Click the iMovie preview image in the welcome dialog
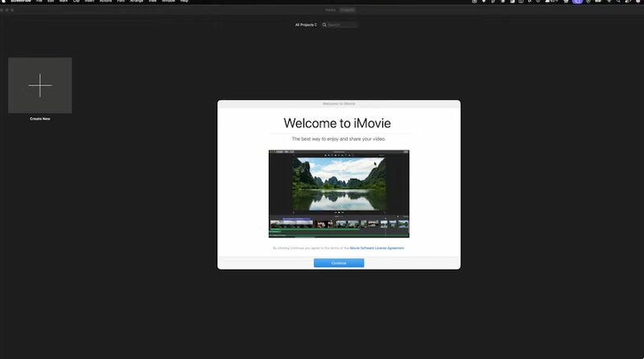644x359 pixels. [339, 194]
